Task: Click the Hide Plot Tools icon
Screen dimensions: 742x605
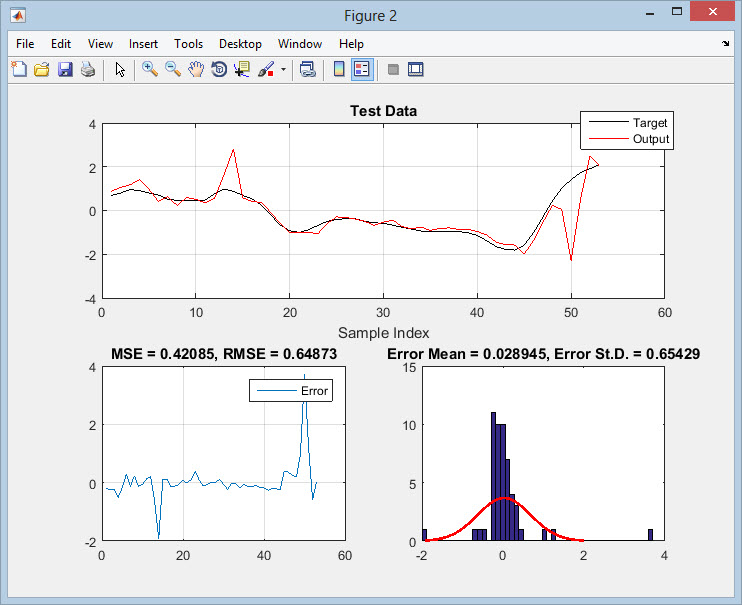Action: coord(393,70)
